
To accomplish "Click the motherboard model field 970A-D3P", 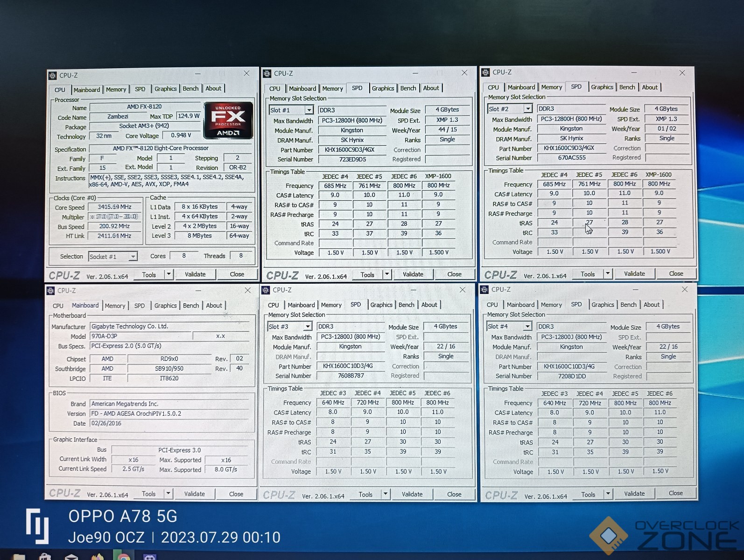I will (140, 336).
